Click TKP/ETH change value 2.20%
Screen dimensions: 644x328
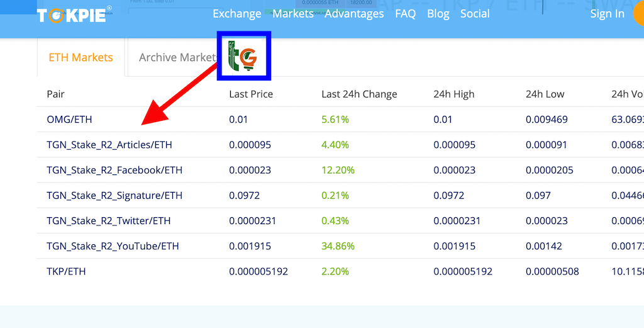pos(335,271)
